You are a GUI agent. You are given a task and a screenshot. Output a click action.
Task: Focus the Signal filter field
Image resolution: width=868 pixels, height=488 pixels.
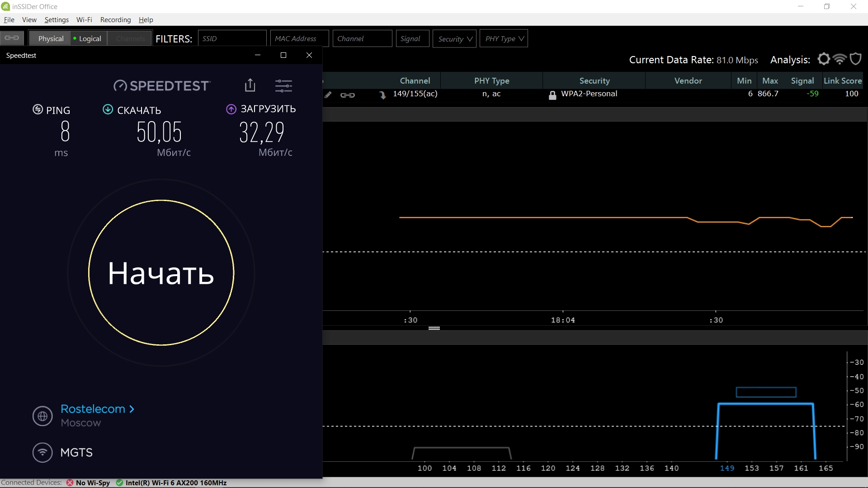point(412,38)
